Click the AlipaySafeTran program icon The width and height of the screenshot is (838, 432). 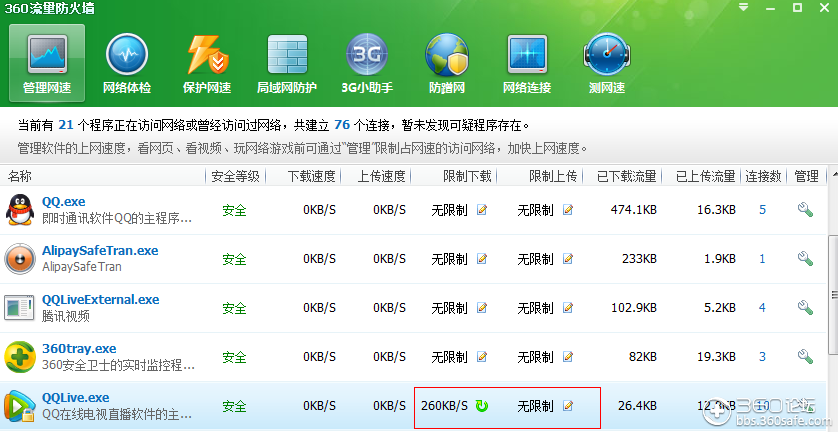click(x=20, y=259)
